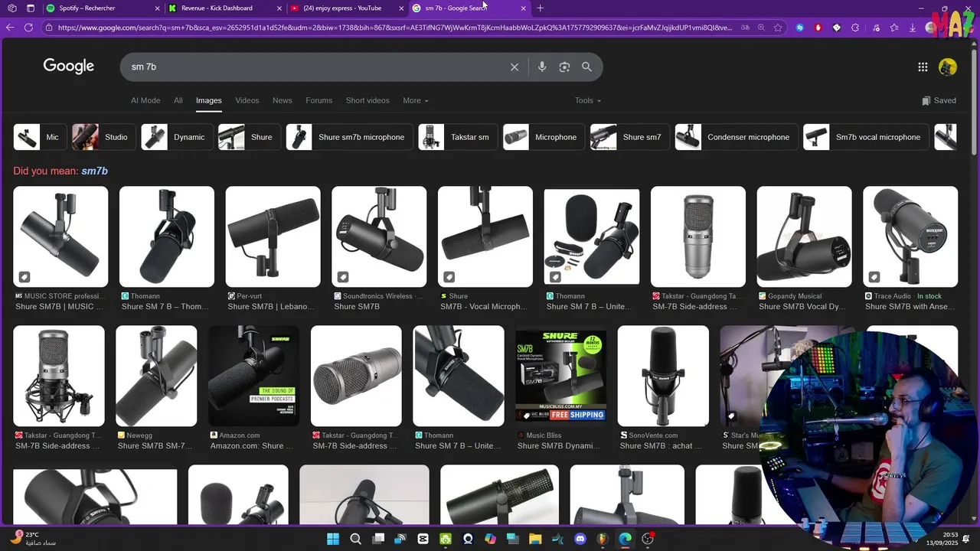This screenshot has width=980, height=551.
Task: Click the 'sm7b' did-you-mean suggestion
Action: (x=95, y=171)
